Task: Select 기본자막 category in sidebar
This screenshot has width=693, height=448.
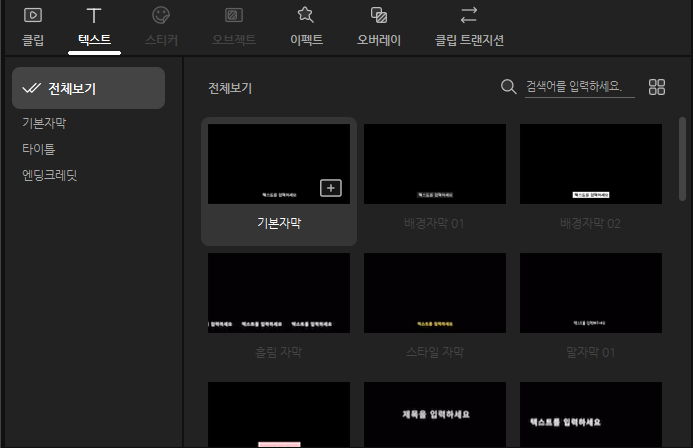Action: tap(45, 124)
